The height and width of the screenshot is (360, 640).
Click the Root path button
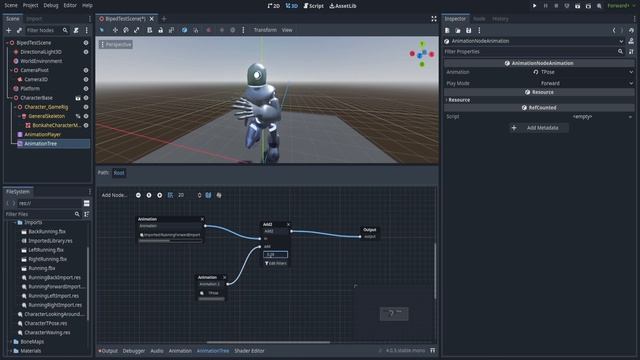119,173
